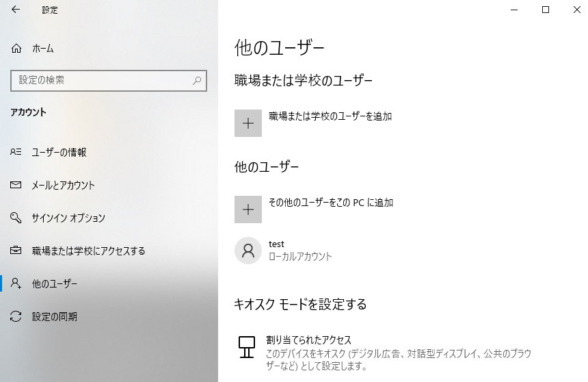Click the kiosk icon for 割り当てられたアクセス
588x382 pixels.
pos(247,347)
